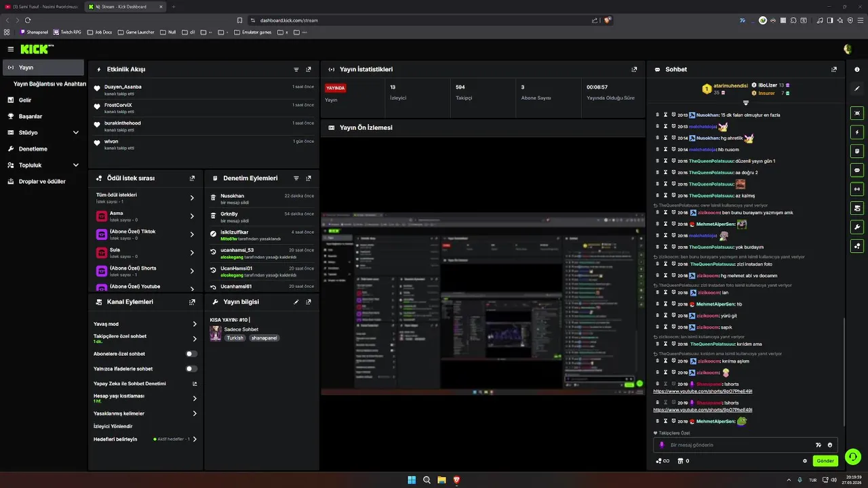Toggle the stream preview widget icon in sidebar
This screenshot has height=488, width=868.
857,113
